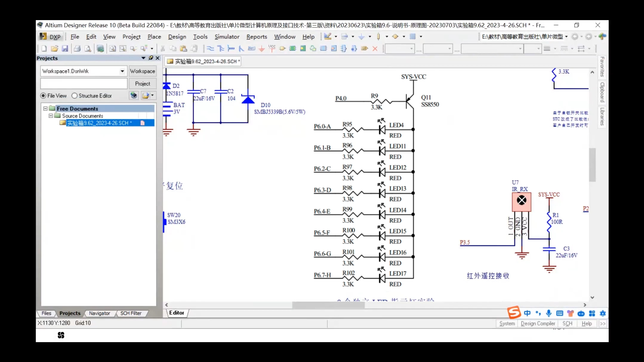Open the Workspace1.DsnWrk dropdown
The height and width of the screenshot is (362, 644).
[x=122, y=71]
